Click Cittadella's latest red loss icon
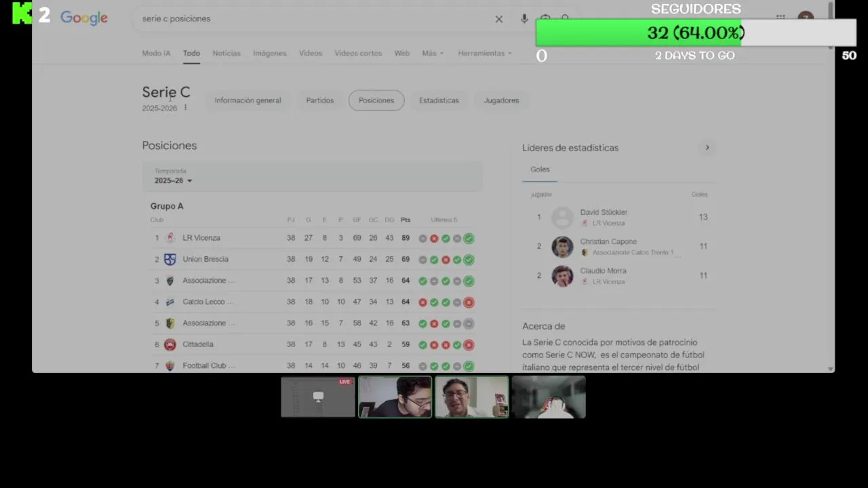868x488 pixels. point(469,345)
